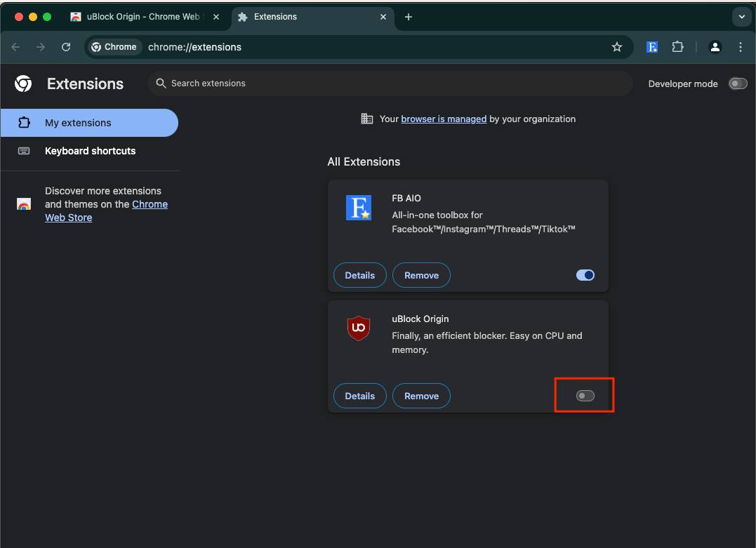
Task: Select the Extensions browser tab
Action: coord(313,17)
